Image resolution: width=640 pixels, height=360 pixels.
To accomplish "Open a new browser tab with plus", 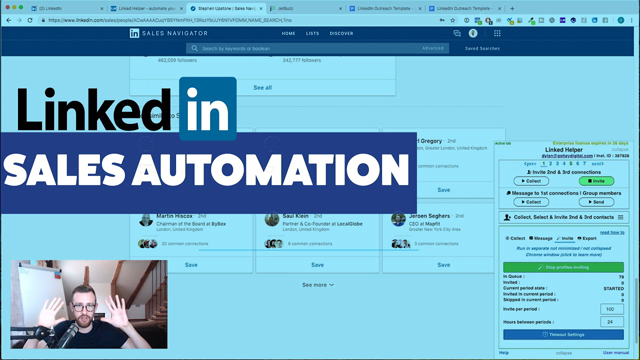I will (512, 8).
